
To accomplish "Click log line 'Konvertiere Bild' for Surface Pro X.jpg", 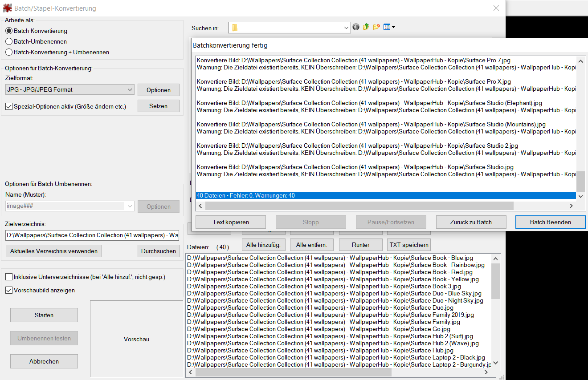I will tap(354, 81).
